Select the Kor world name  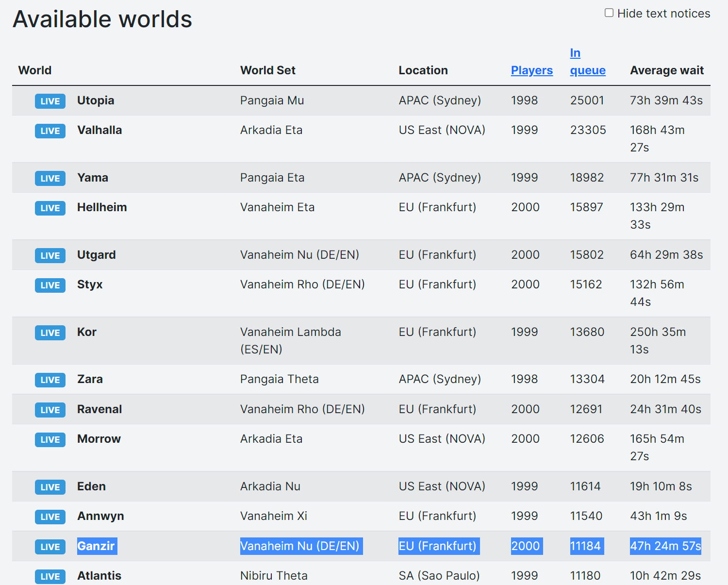(x=87, y=332)
